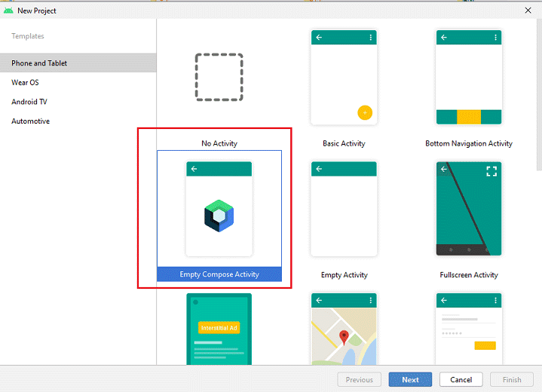Click the 'New Project' title text
Screen dimensions: 542x392
pos(37,11)
